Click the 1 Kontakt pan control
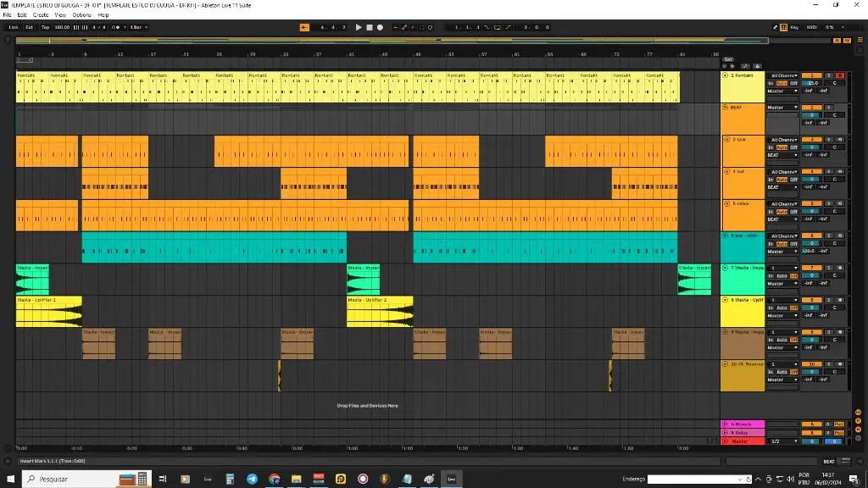868x488 pixels. [x=834, y=83]
